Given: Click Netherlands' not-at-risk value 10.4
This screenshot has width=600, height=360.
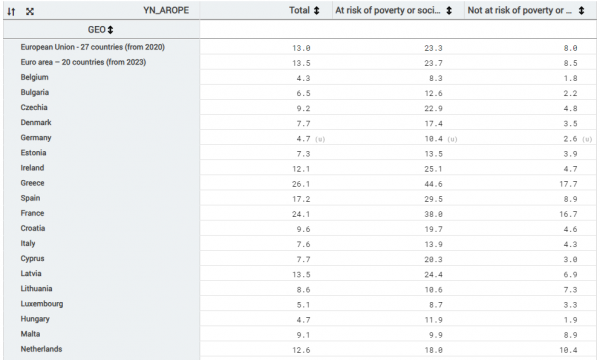Looking at the screenshot, I should click(x=568, y=350).
